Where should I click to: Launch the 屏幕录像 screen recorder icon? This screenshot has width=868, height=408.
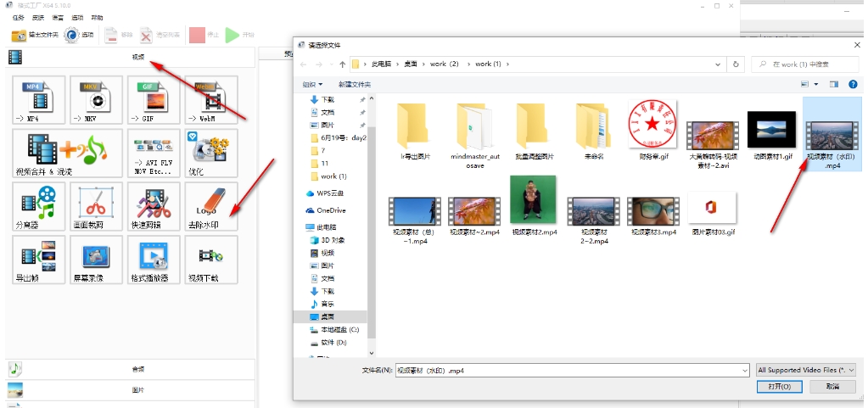pos(96,260)
